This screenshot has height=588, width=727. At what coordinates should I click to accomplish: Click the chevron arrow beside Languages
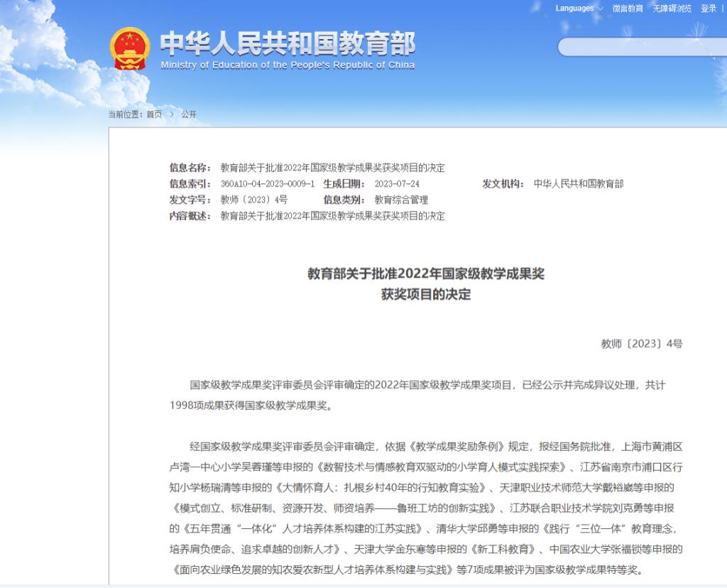coord(601,9)
